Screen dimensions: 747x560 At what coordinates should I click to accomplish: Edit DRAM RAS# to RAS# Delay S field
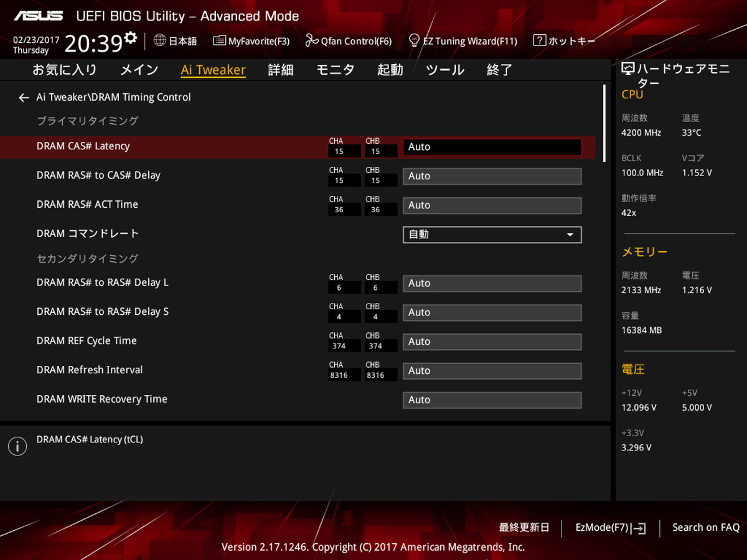click(x=492, y=312)
